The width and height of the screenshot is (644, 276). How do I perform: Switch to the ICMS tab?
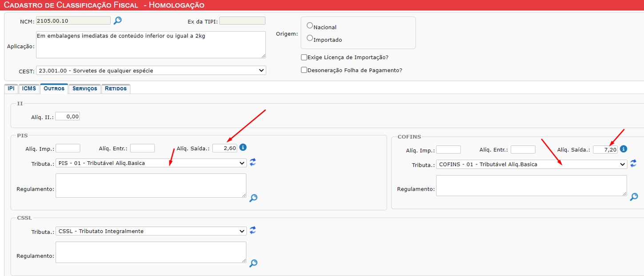(29, 88)
